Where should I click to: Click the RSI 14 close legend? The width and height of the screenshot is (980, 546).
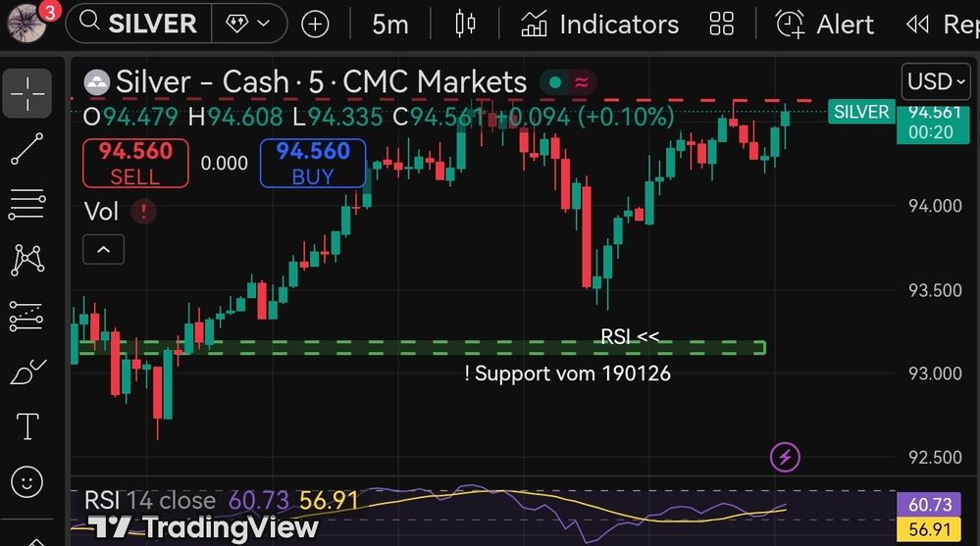click(x=150, y=500)
